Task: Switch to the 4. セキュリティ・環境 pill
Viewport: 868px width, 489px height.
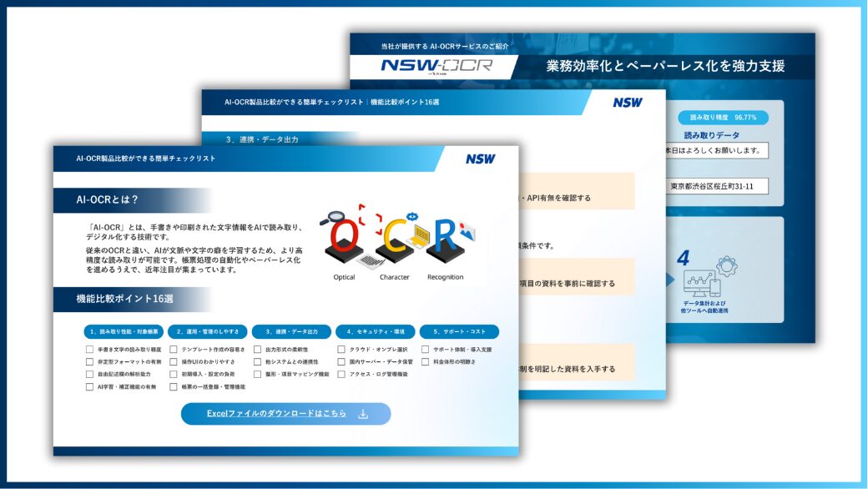Action: (x=376, y=332)
